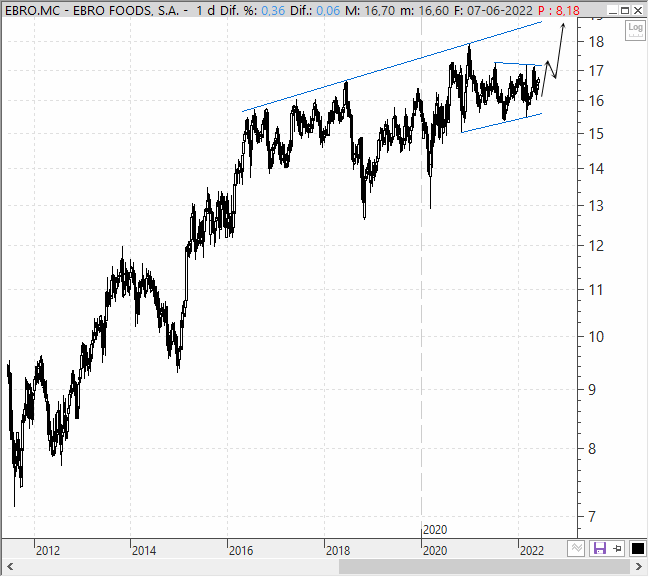This screenshot has height=577, width=649.
Task: Click the 14 price axis label
Action: pos(596,168)
